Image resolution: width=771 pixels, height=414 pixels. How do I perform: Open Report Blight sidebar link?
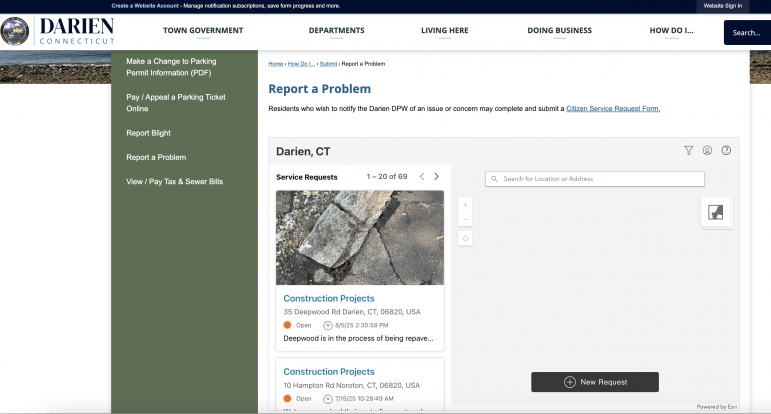(148, 133)
